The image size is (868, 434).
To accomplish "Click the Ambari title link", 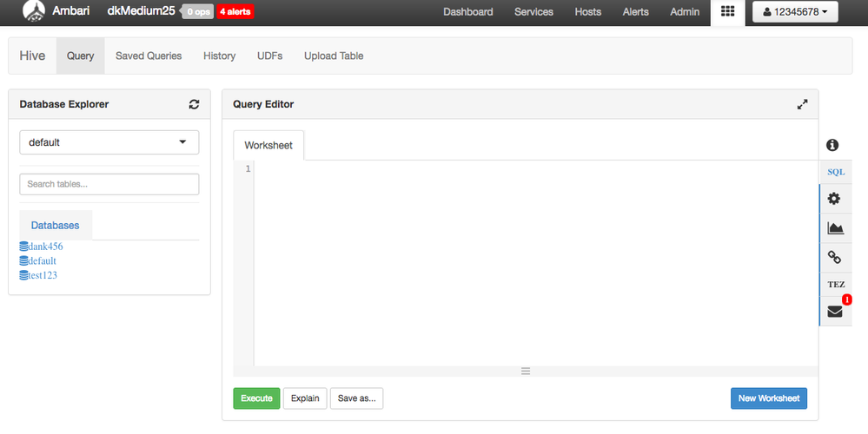I will pyautogui.click(x=71, y=10).
